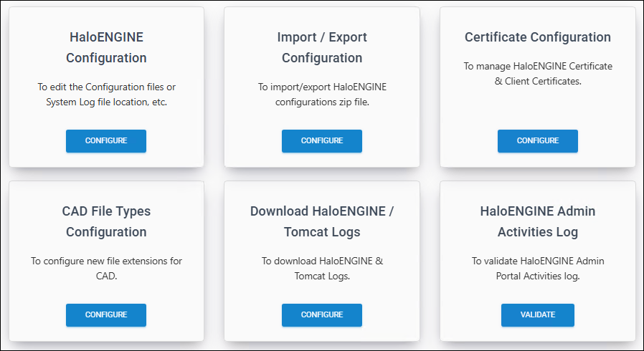Click CONFIGURE under HaloENGINE Configuration
Screen dimensions: 644x351
106,141
